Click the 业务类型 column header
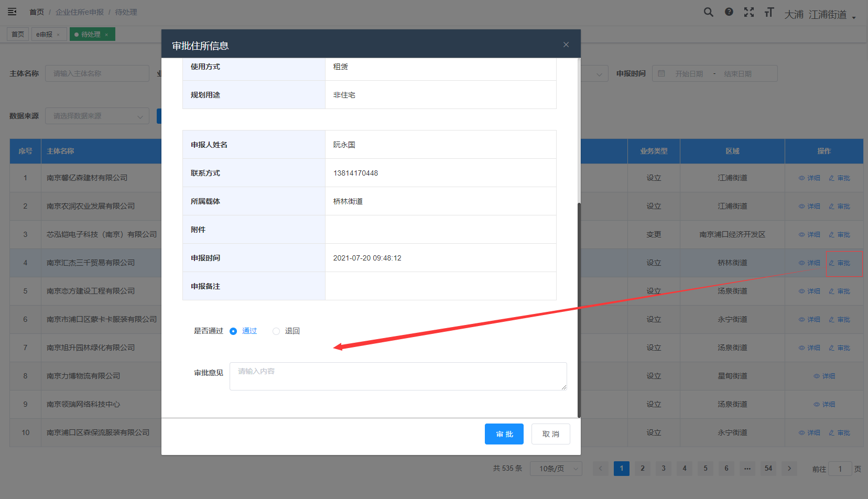Image resolution: width=868 pixels, height=499 pixels. pos(654,151)
